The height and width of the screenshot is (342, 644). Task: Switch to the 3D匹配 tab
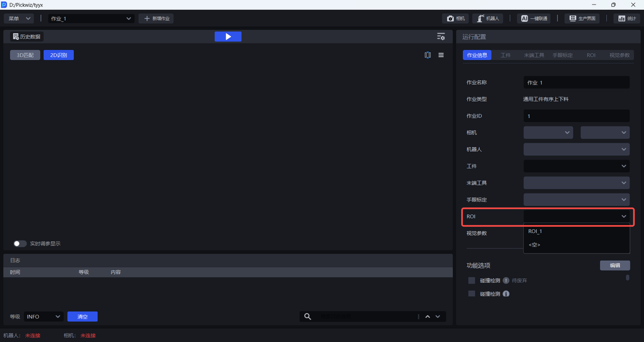(25, 55)
